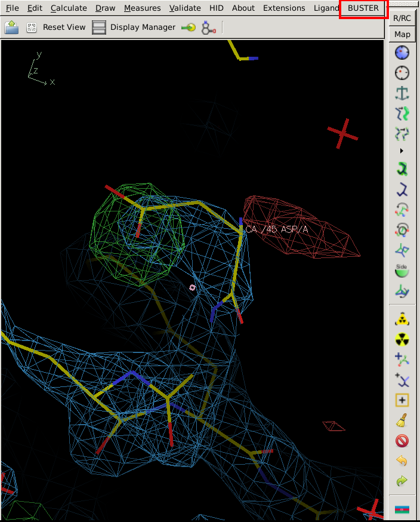Screen dimensions: 420x522
Task: Select the Rotamers tool
Action: [402, 189]
